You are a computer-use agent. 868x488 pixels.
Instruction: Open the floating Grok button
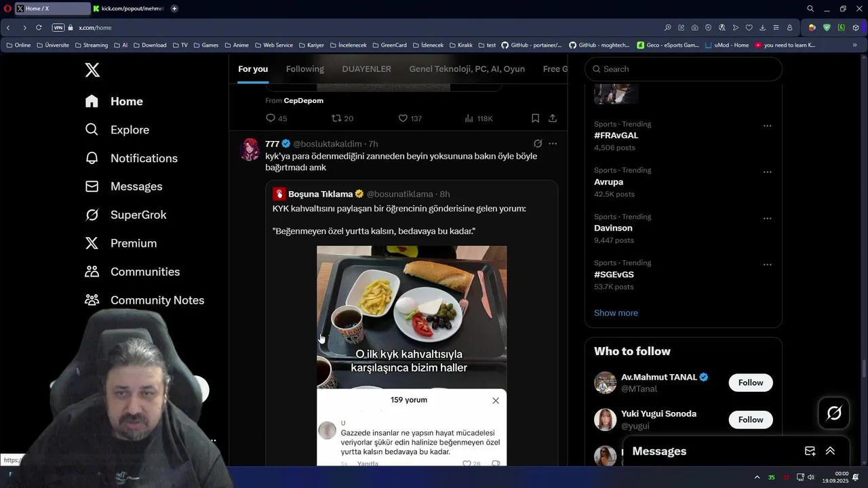(834, 413)
